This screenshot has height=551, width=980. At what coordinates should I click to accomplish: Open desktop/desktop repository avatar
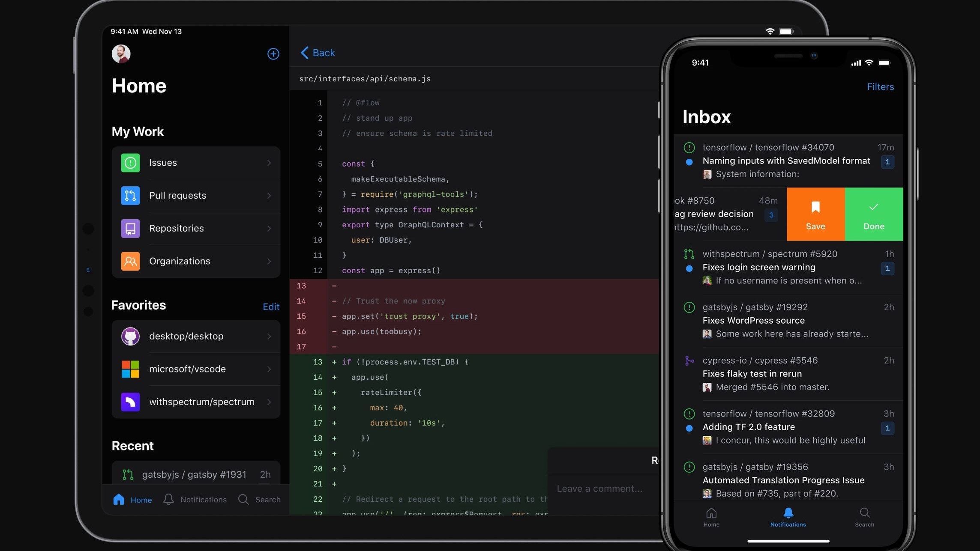point(130,336)
